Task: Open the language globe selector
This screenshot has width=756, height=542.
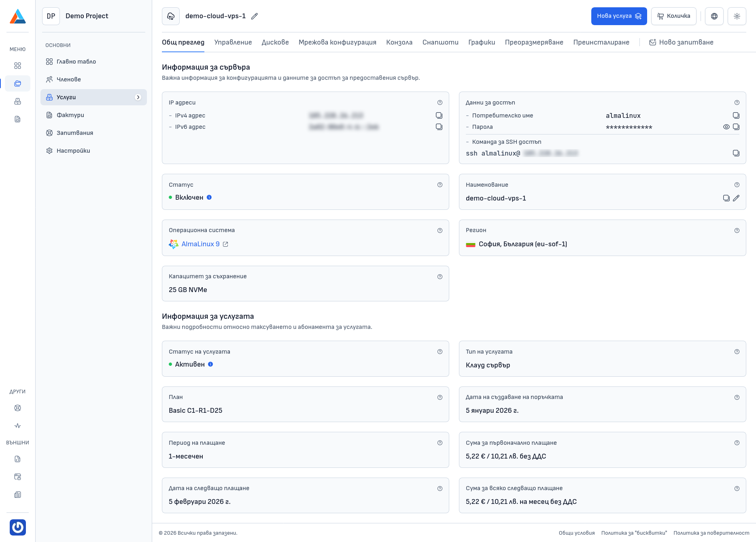Action: tap(714, 16)
